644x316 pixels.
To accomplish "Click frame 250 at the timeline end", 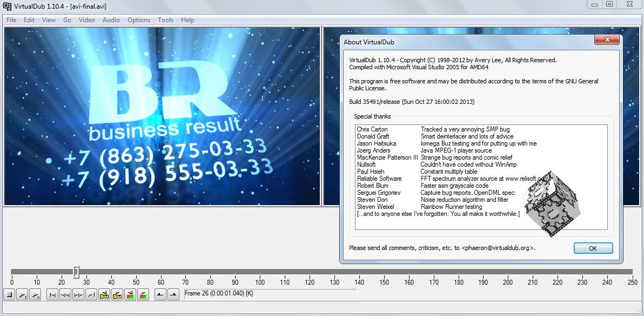I will pos(633,282).
